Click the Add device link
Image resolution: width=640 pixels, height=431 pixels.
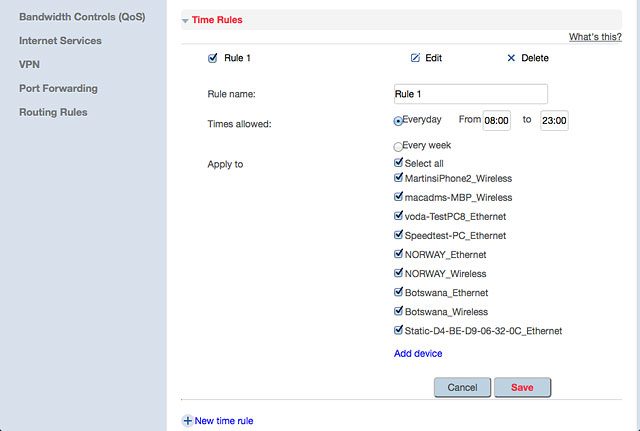click(x=418, y=353)
